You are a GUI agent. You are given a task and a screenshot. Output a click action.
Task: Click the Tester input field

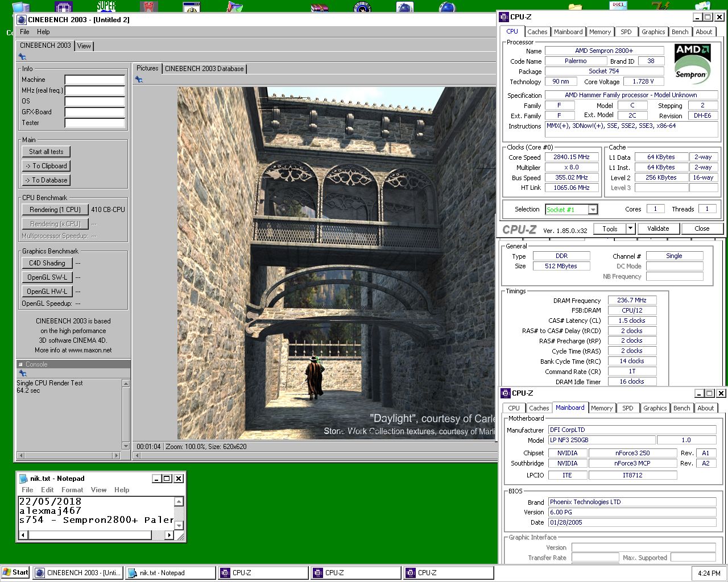[x=94, y=123]
